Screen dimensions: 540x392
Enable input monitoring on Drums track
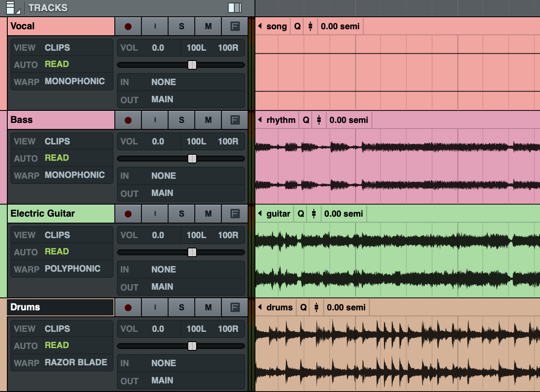[155, 307]
